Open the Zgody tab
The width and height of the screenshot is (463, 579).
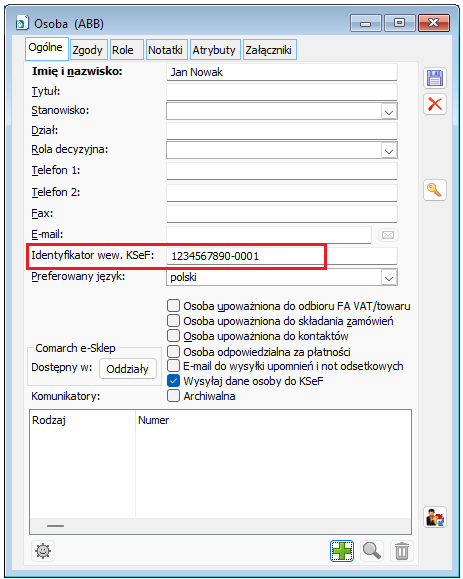tap(88, 50)
